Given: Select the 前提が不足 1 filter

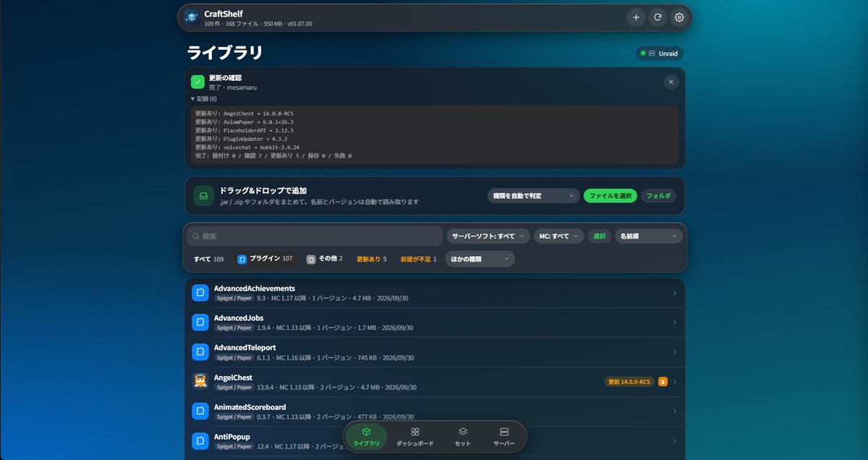Looking at the screenshot, I should [419, 259].
